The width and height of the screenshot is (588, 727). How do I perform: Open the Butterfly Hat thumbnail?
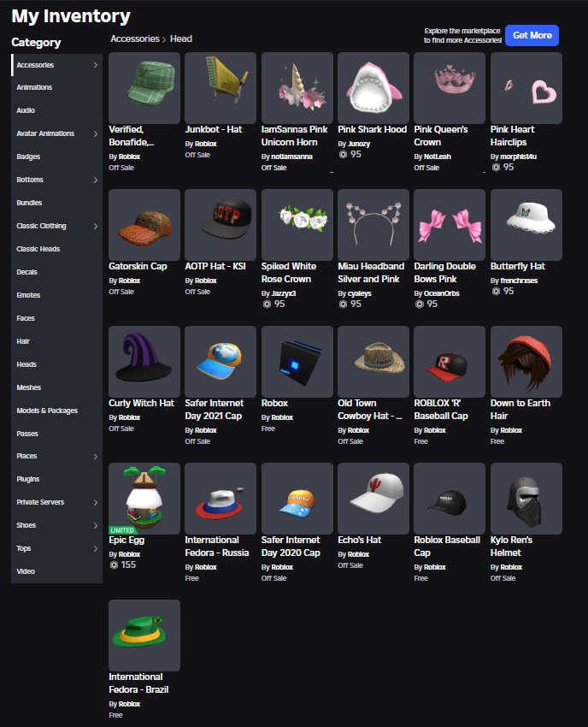point(526,224)
